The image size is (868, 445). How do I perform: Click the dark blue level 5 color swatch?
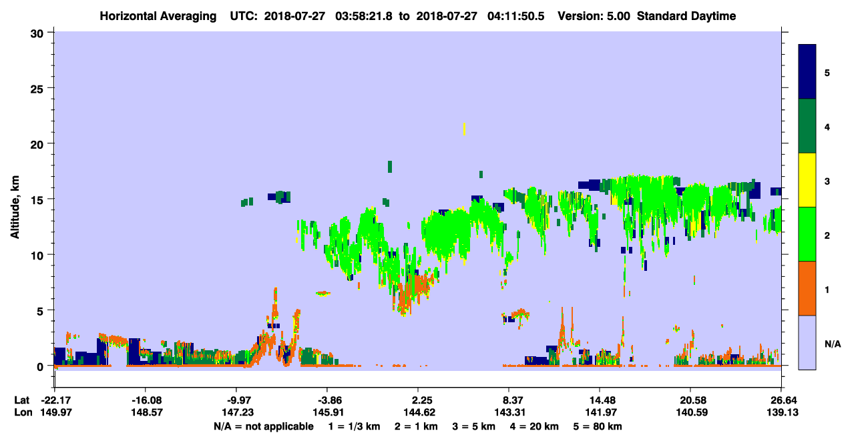(807, 72)
